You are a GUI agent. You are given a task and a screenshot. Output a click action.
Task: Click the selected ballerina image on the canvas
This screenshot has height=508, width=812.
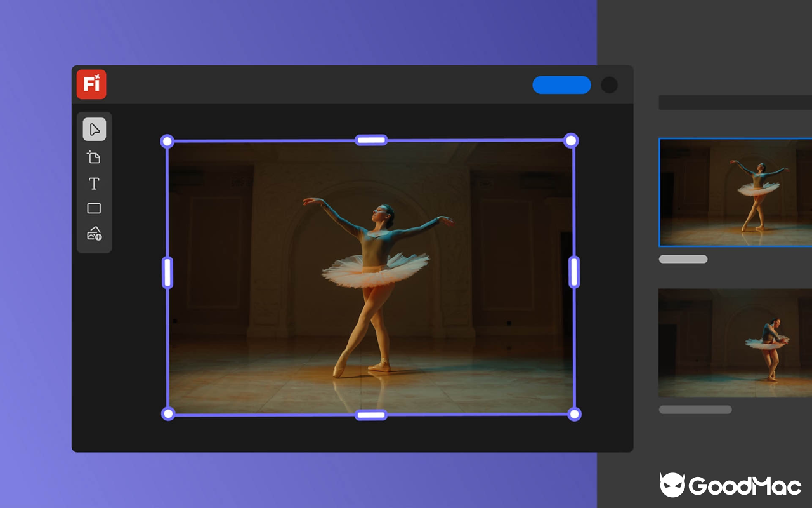tap(370, 276)
